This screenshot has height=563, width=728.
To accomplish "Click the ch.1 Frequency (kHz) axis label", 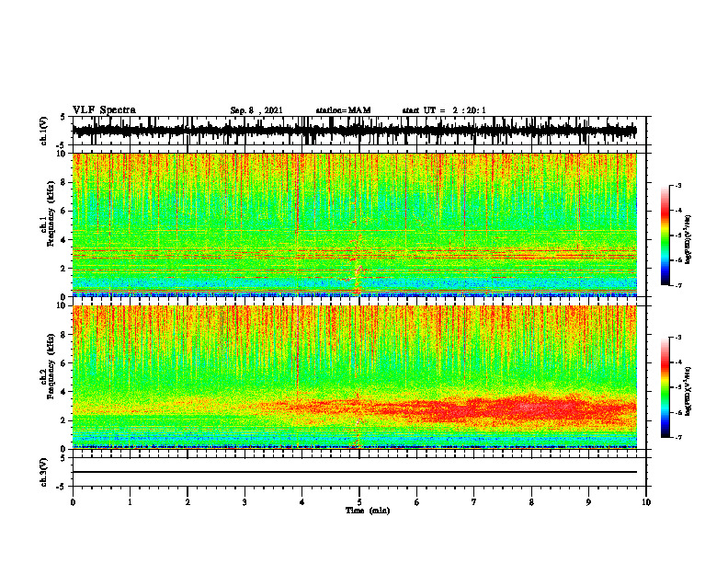I will (48, 213).
